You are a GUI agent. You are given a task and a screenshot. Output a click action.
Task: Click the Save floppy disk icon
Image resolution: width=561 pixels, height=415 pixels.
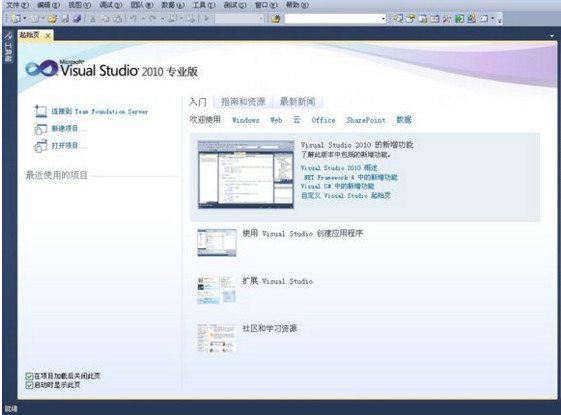[65, 18]
